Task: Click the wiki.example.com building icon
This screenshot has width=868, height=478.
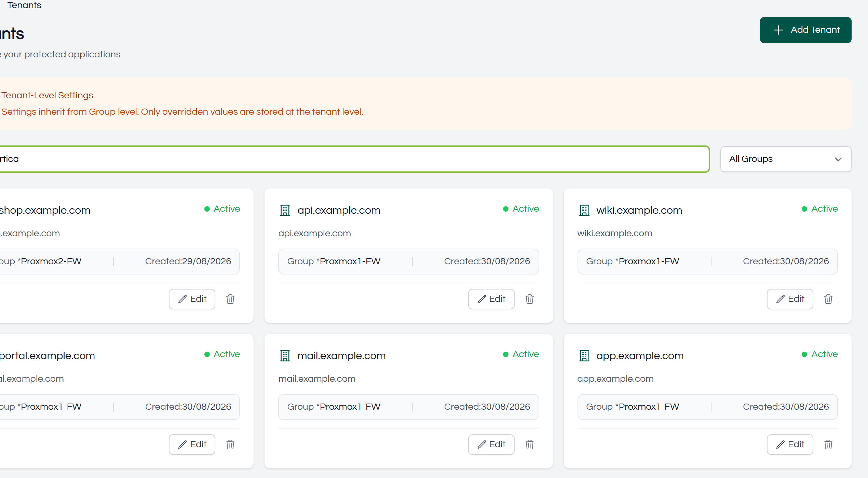Action: point(584,210)
